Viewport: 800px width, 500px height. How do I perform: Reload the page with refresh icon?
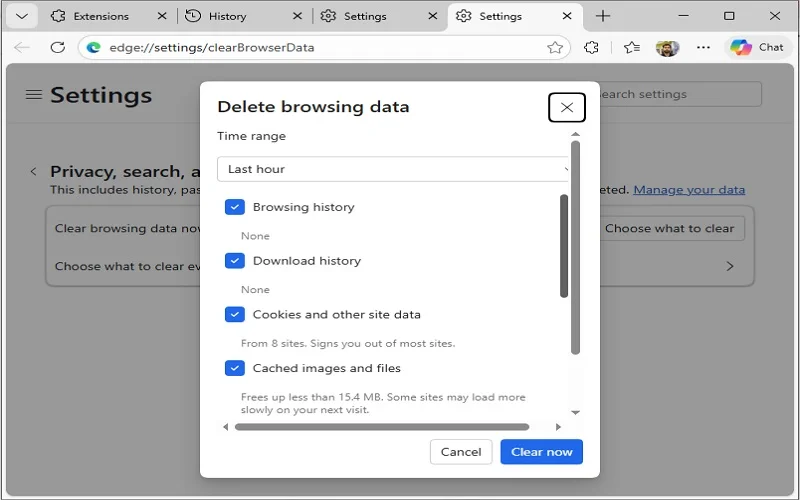pos(58,47)
